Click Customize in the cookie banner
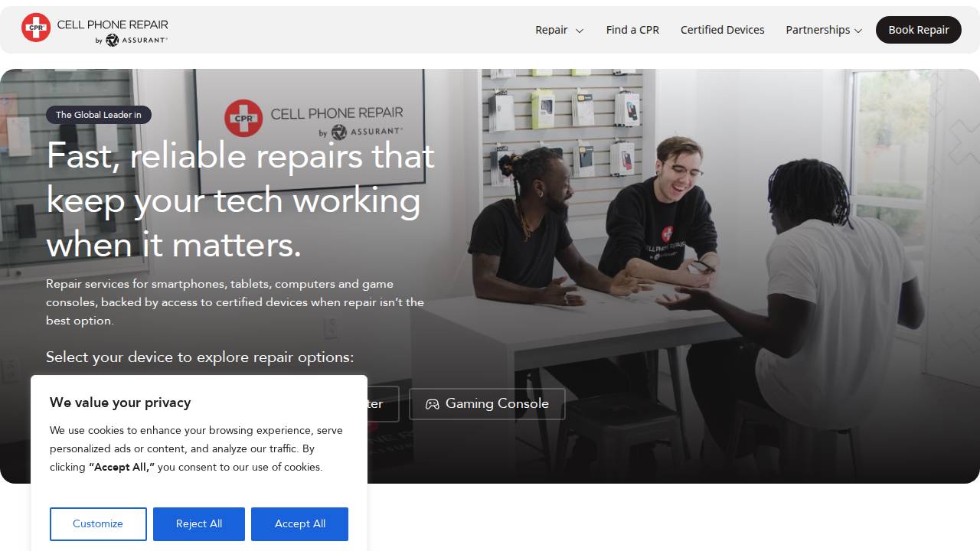 coord(98,524)
